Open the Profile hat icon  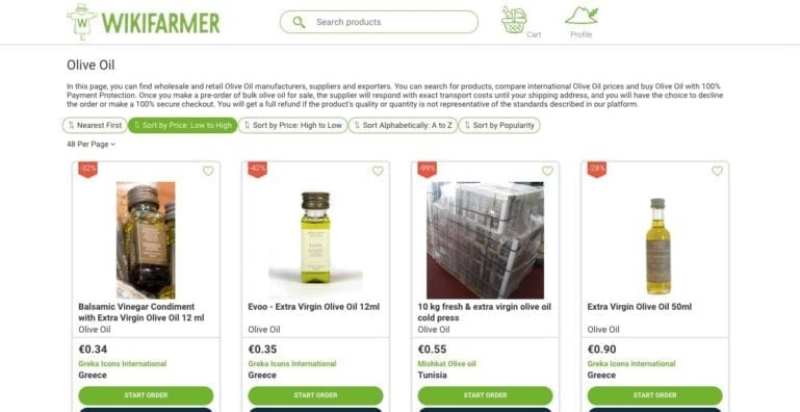tap(581, 15)
